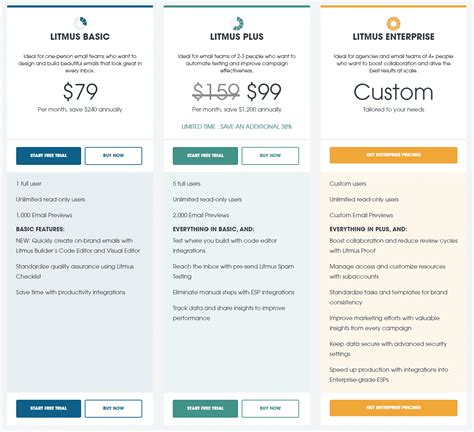The image size is (474, 432).
Task: Click the Litmus Plus teal ring icon
Action: 237,23
